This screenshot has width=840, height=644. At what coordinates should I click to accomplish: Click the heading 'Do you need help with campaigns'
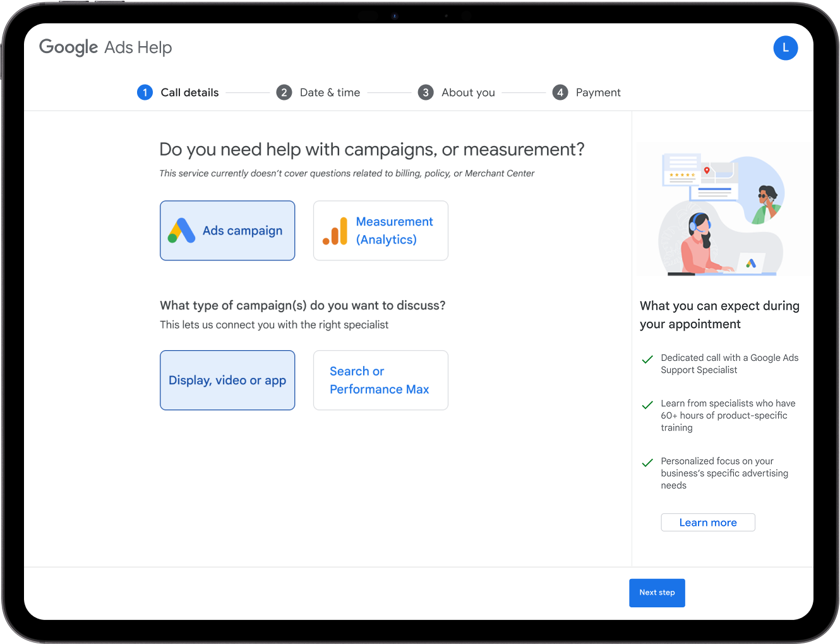pyautogui.click(x=371, y=150)
